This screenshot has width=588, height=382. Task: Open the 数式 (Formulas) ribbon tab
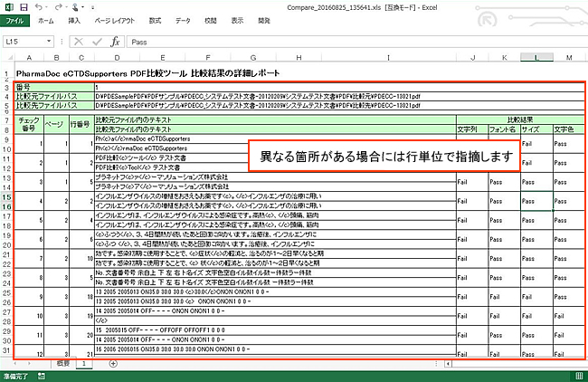point(156,19)
